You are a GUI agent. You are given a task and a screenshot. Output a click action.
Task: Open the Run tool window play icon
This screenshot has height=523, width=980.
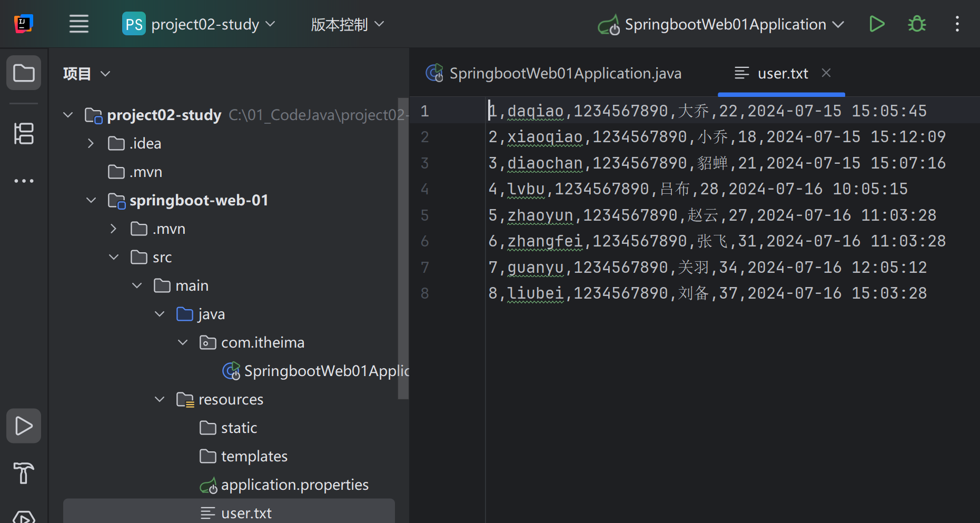coord(23,426)
